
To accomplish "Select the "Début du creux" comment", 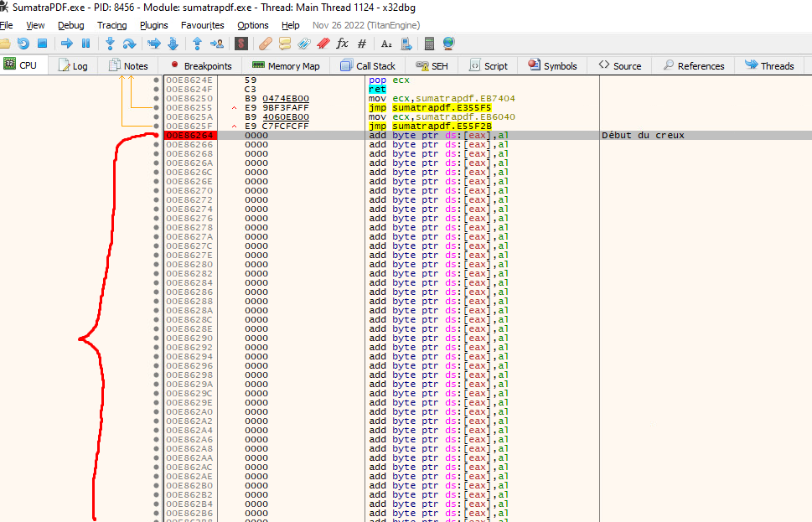I will [x=644, y=135].
